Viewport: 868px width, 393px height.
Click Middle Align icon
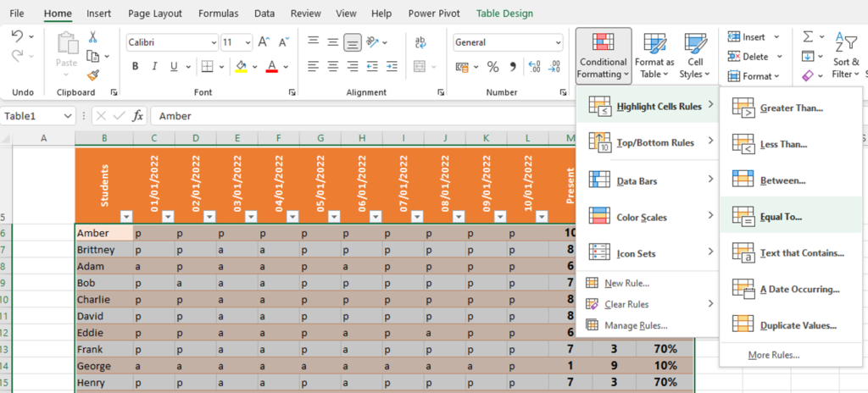pos(332,42)
